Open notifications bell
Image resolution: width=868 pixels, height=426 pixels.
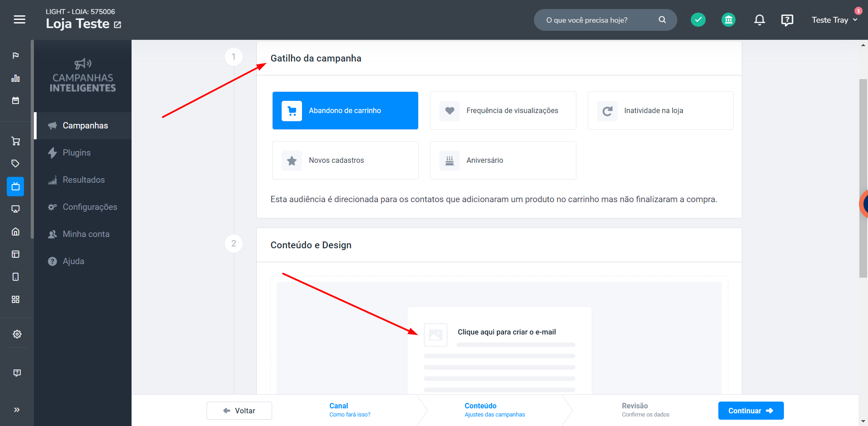[759, 20]
